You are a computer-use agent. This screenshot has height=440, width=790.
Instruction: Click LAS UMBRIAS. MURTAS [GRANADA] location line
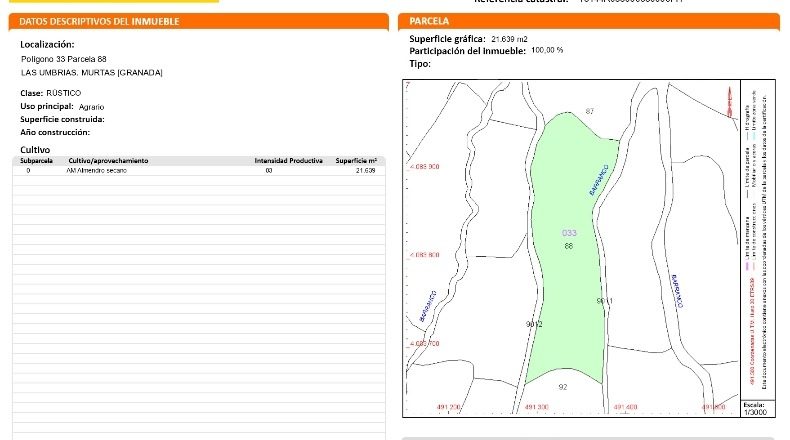[92, 73]
